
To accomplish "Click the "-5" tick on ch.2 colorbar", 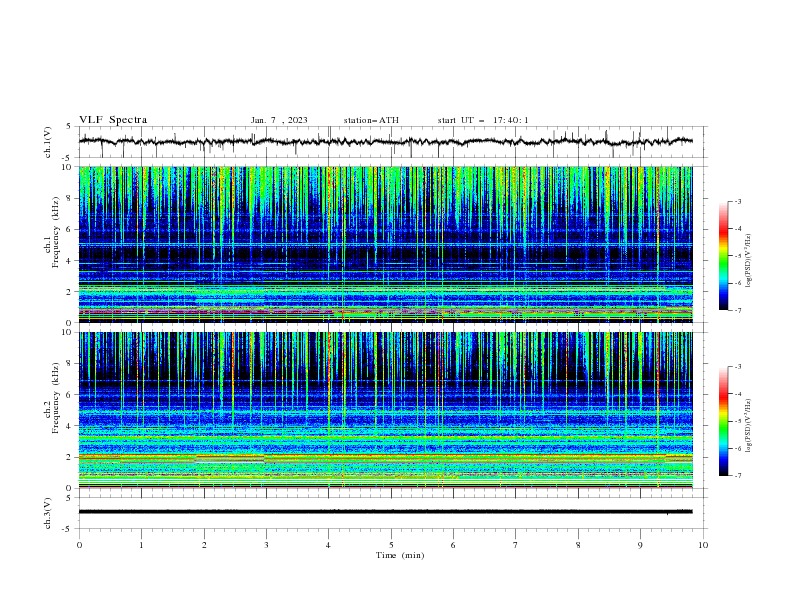I will click(x=737, y=421).
